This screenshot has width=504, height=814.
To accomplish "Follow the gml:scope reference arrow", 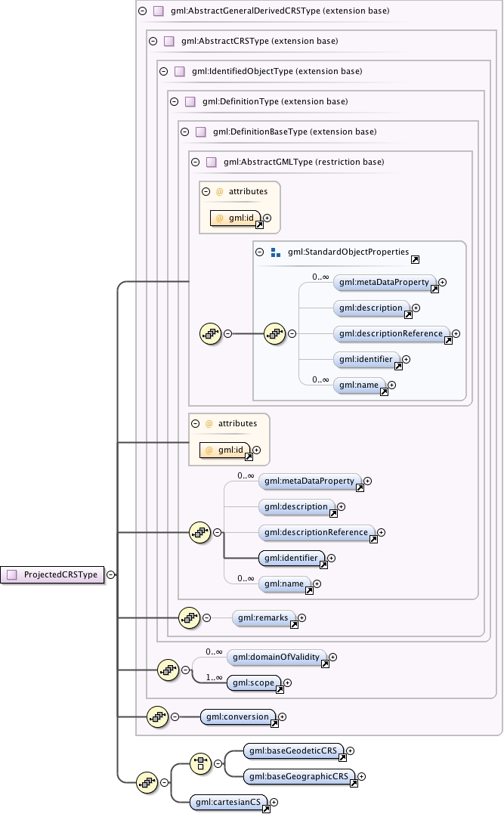I will point(280,689).
